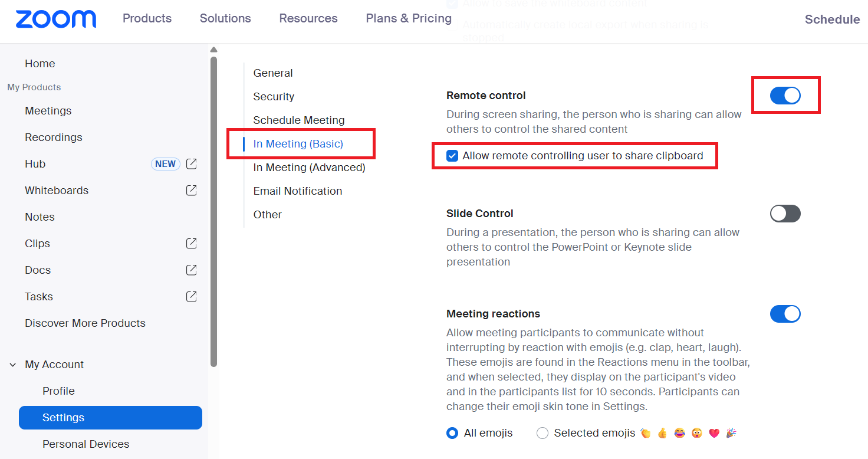Click the Schedule button
Screen dimensions: 868x459
click(832, 19)
